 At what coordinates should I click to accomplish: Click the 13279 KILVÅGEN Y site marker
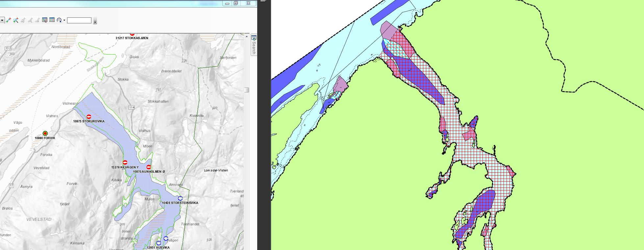125,162
